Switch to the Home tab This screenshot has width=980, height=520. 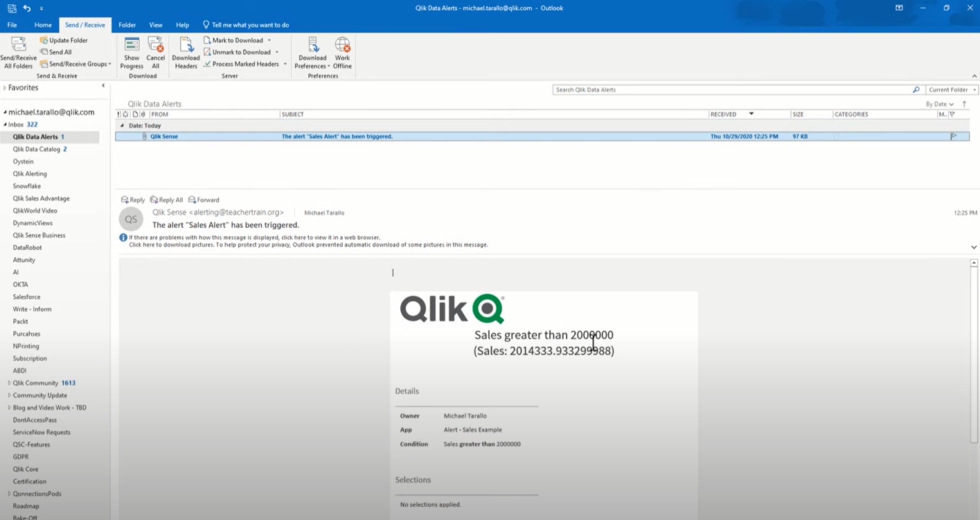43,25
